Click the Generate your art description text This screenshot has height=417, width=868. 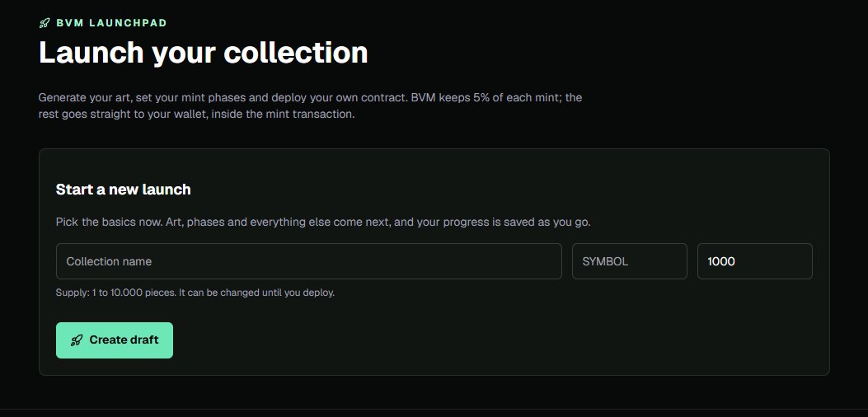310,106
